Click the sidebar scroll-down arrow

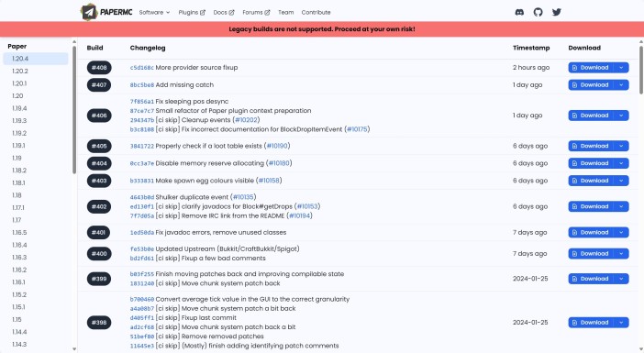coord(74,349)
